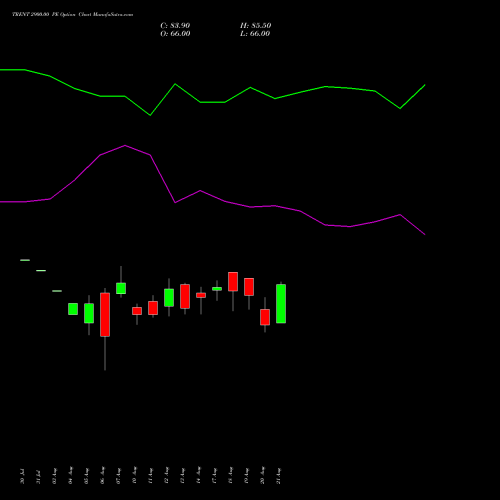Select the high value "H: 85.50"
The height and width of the screenshot is (500, 500).
(x=256, y=26)
